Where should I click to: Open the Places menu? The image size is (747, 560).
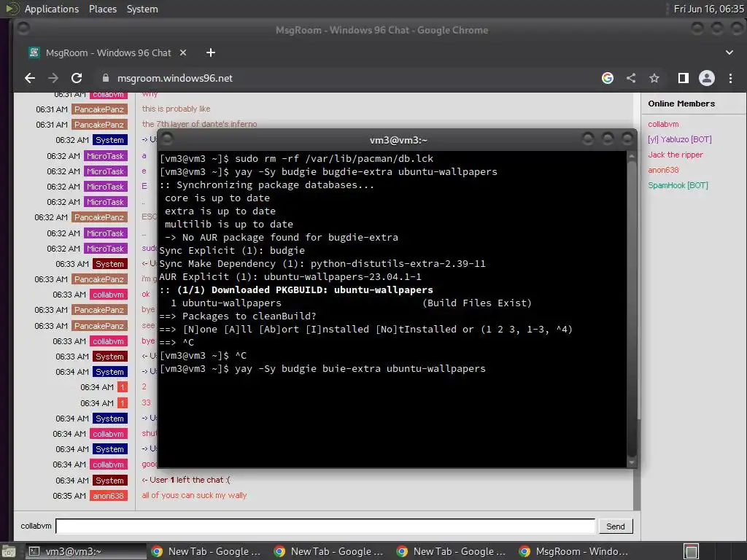tap(102, 9)
